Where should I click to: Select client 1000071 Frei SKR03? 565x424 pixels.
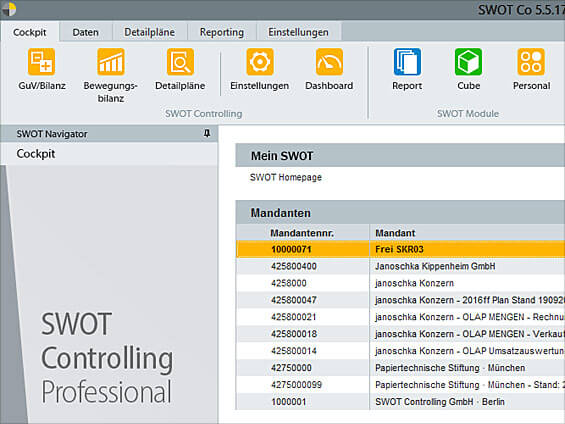400,249
